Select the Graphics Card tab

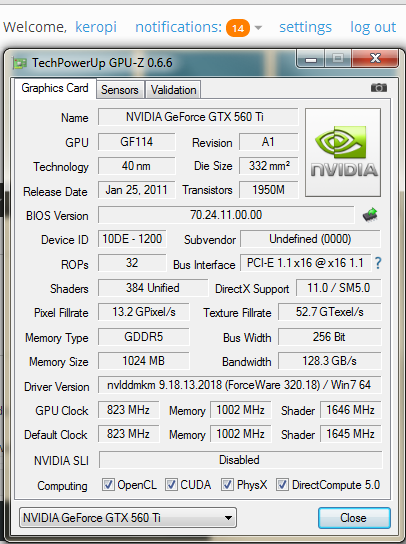click(x=55, y=88)
